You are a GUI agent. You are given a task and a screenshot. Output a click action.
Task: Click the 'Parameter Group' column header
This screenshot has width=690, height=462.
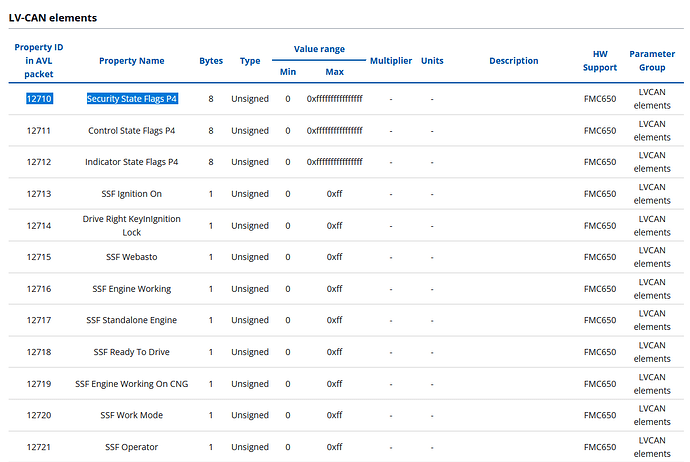pos(652,60)
